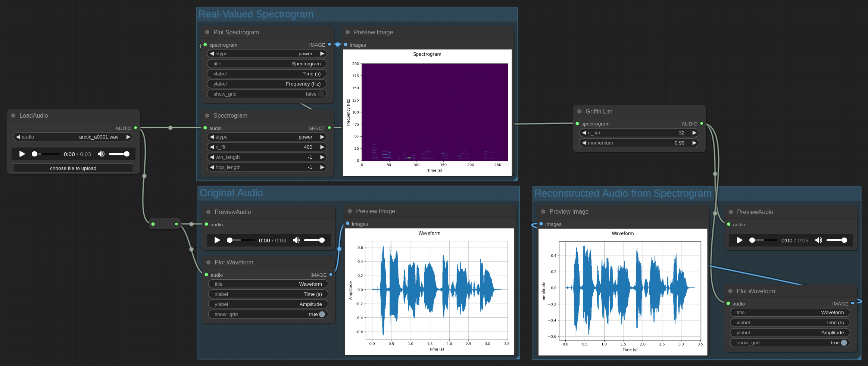This screenshot has width=868, height=366.
Task: Edit ylabel Frequency (Hz) field
Action: (x=267, y=84)
